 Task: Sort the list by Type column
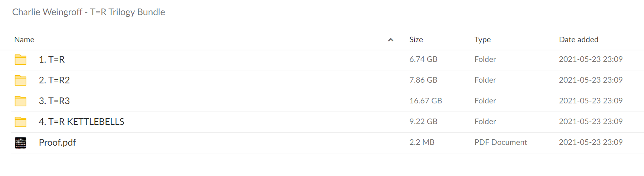click(482, 40)
